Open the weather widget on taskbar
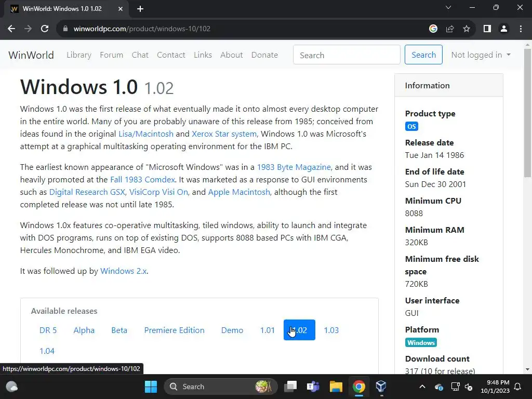The width and height of the screenshot is (532, 399). pyautogui.click(x=12, y=387)
